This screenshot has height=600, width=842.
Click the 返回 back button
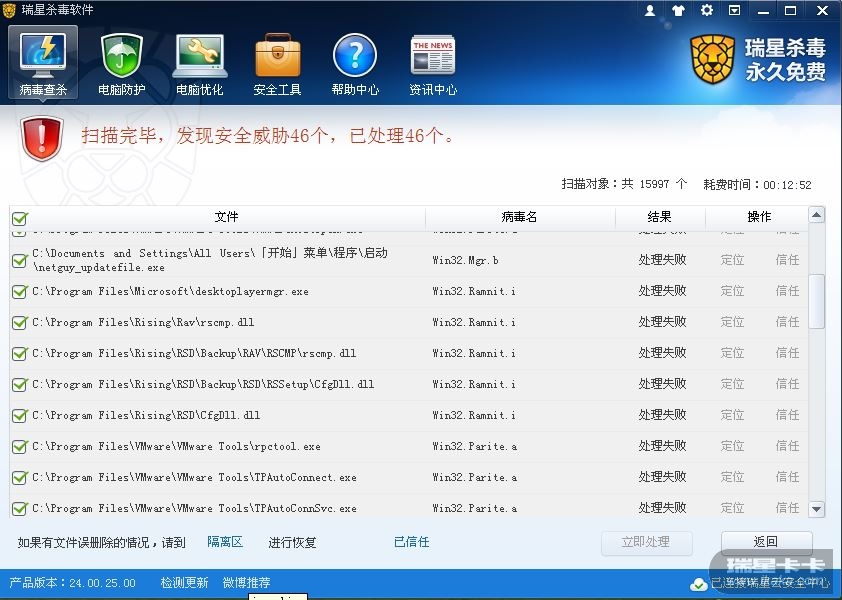tap(766, 542)
